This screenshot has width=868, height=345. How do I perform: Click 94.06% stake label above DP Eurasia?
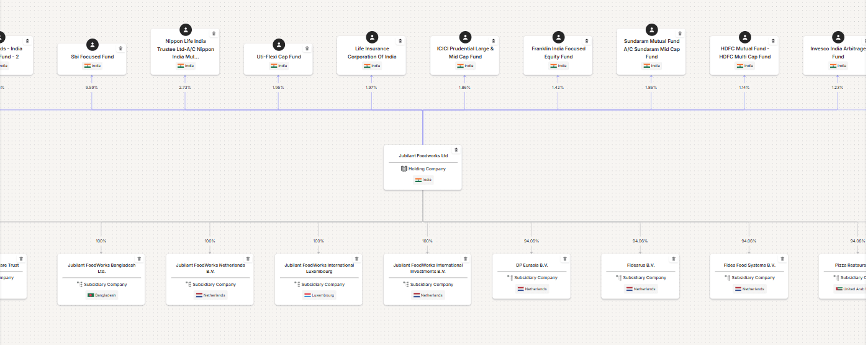coord(531,241)
